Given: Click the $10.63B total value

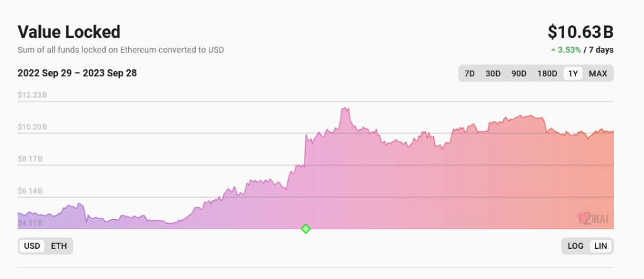Looking at the screenshot, I should [x=580, y=31].
